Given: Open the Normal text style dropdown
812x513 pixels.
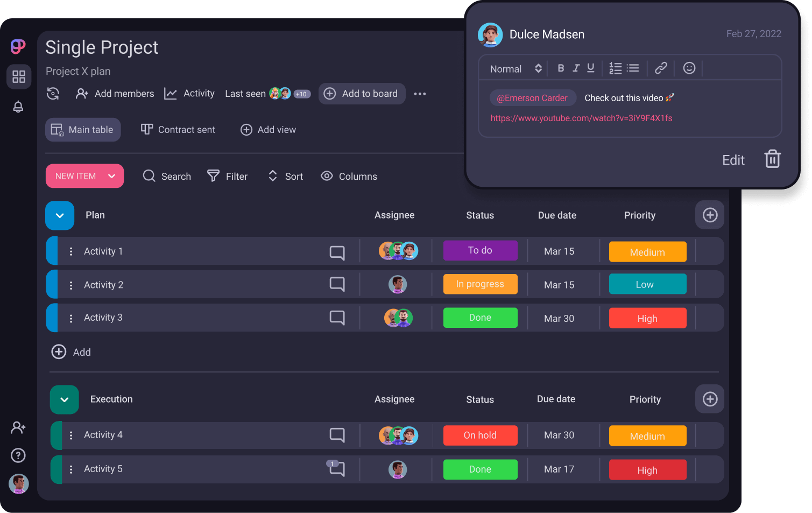Looking at the screenshot, I should tap(515, 69).
